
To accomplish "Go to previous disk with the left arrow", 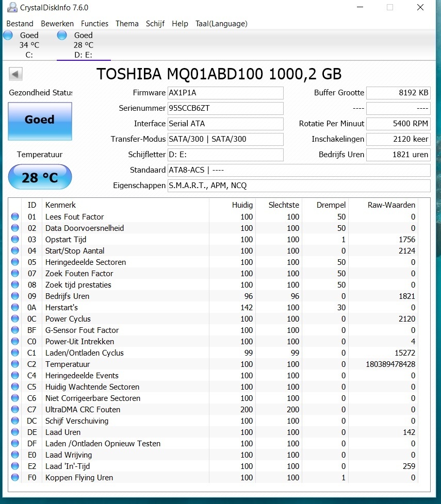I will point(15,74).
